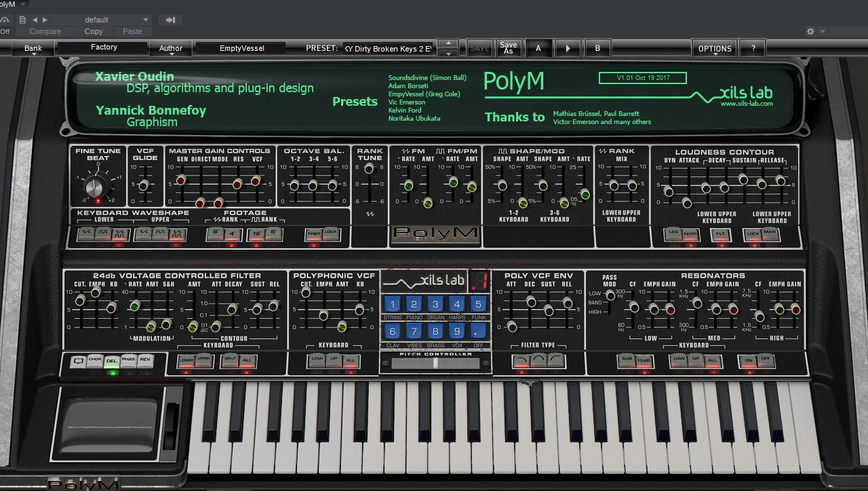The image size is (868, 491).
Task: Toggle the DEL. delay effect
Action: [112, 361]
